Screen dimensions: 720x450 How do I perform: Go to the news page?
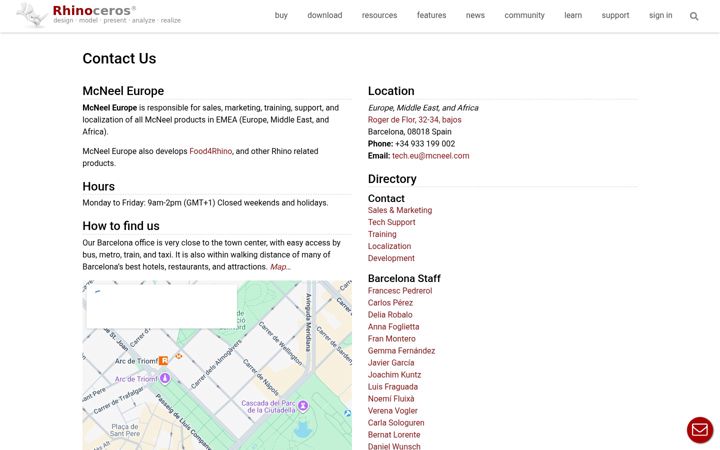(475, 15)
